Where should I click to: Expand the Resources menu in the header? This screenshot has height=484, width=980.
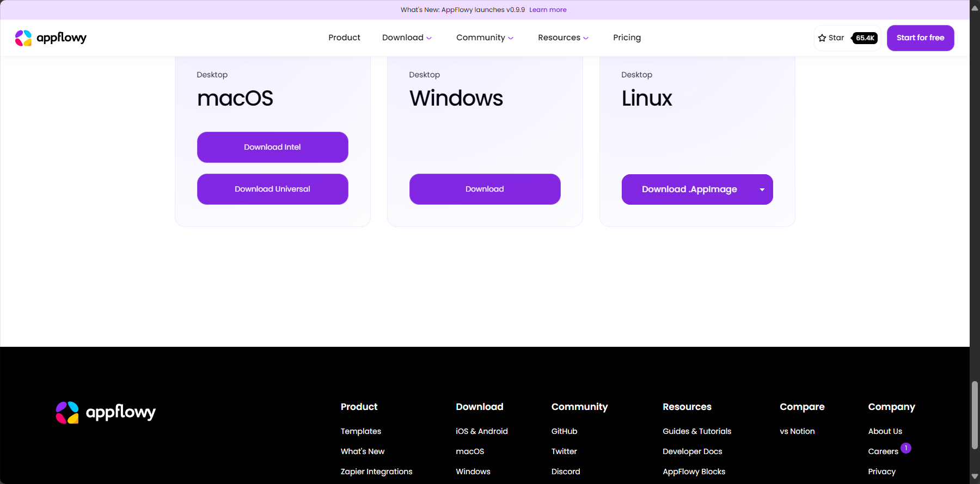(563, 38)
